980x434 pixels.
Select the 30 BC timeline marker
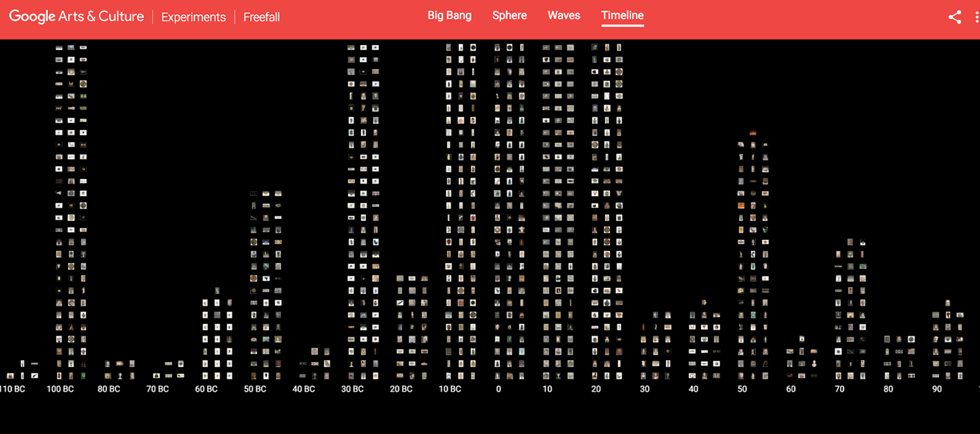[352, 389]
